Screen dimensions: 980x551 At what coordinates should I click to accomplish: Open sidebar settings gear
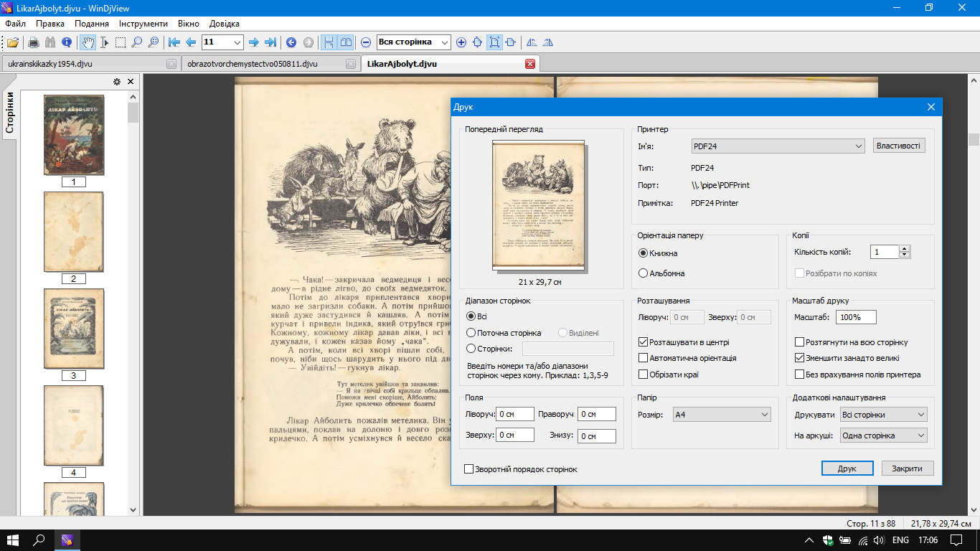coord(117,82)
